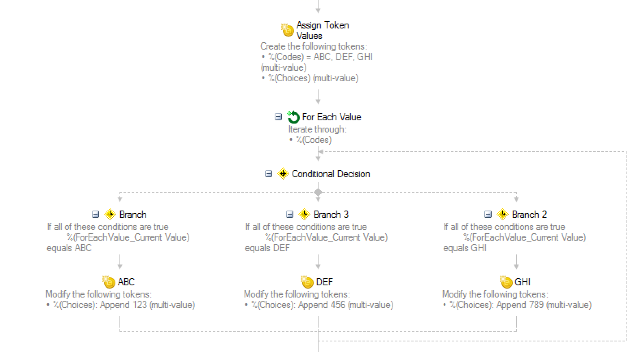Select the ABC token activity icon
The height and width of the screenshot is (352, 644).
coord(109,282)
